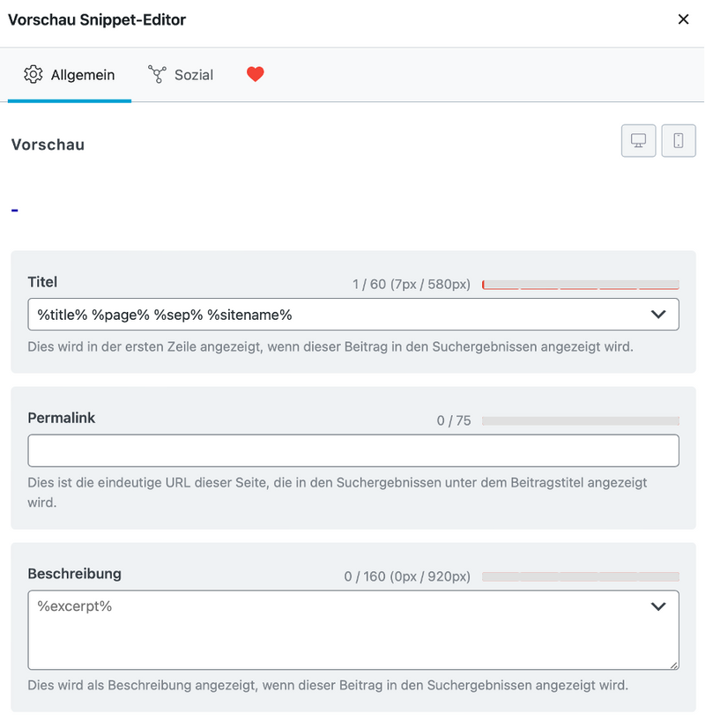
Task: Click the Titel length progress bar
Action: pyautogui.click(x=581, y=285)
